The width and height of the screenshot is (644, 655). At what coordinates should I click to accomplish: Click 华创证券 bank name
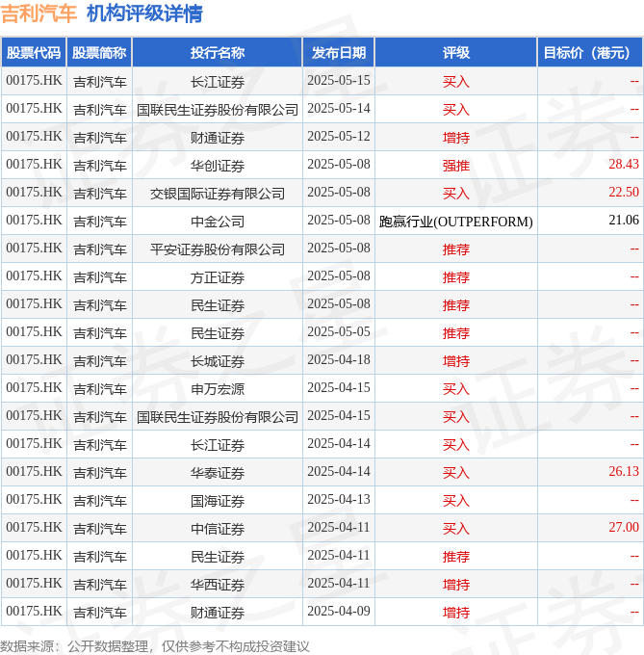218,166
